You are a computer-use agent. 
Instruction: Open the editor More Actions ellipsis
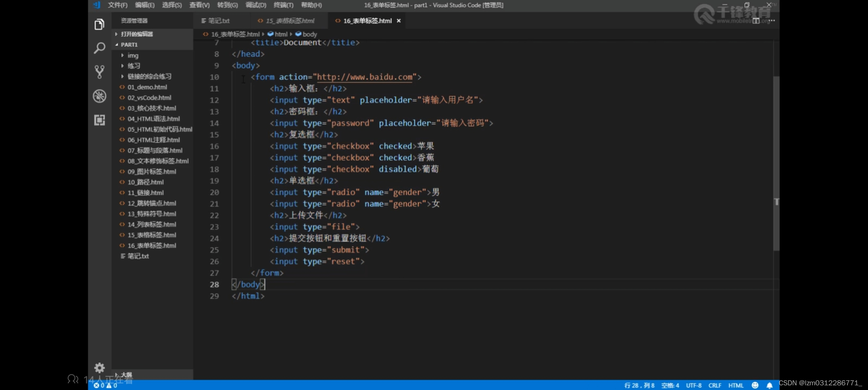(772, 21)
